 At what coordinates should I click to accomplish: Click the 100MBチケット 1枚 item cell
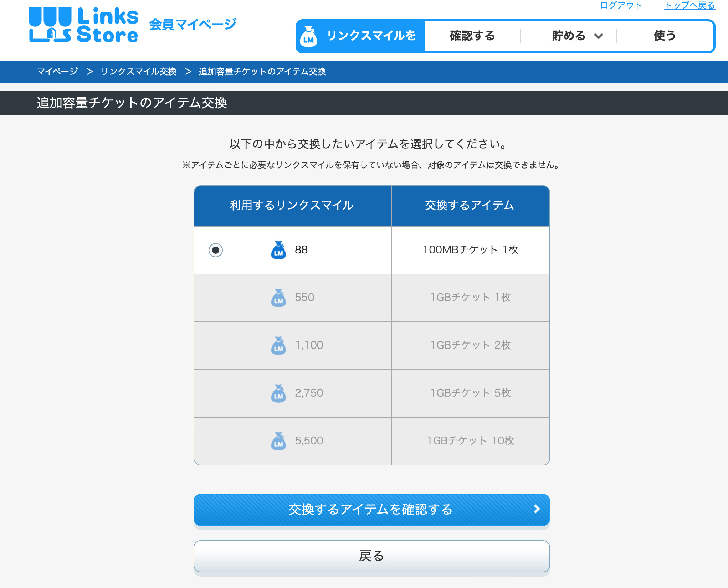[x=470, y=250]
